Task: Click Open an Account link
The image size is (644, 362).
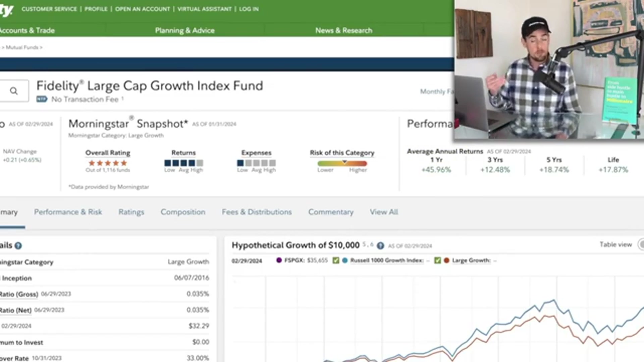Action: coord(143,9)
